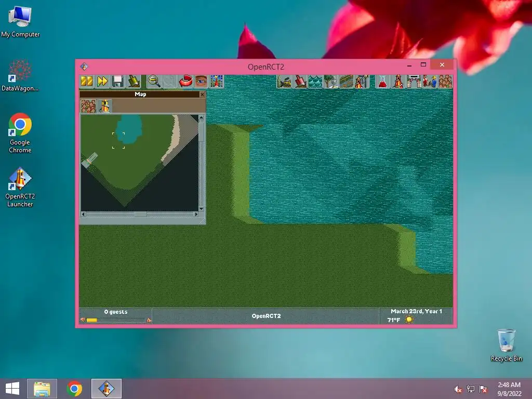Select the water adjustment tool
Image resolution: width=532 pixels, height=399 pixels.
tap(315, 82)
